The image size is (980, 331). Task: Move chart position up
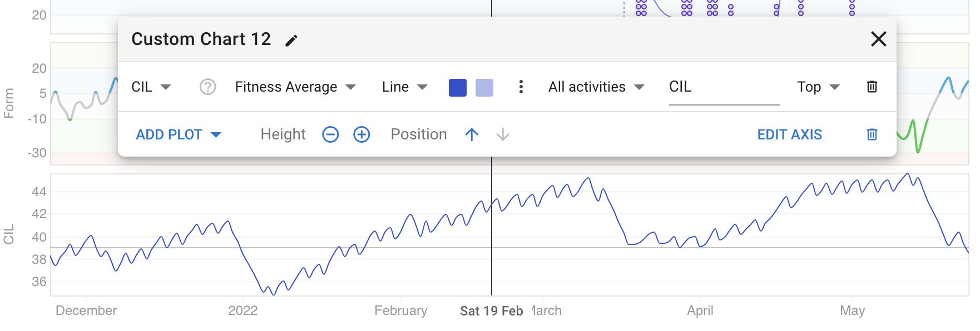(x=472, y=134)
